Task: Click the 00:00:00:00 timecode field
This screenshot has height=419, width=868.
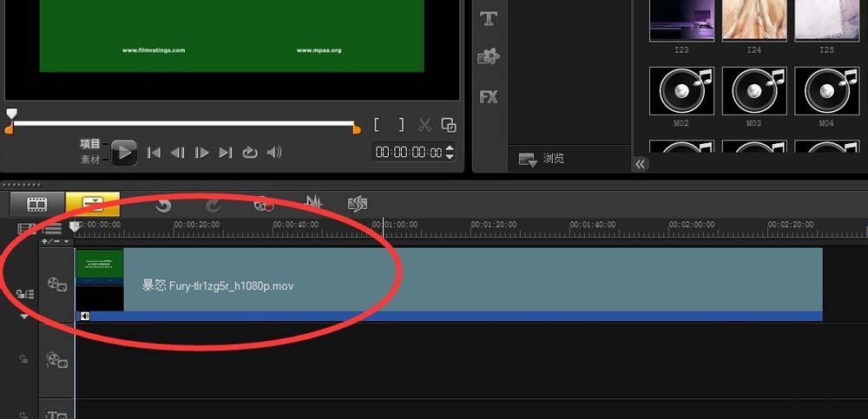Action: coord(409,152)
